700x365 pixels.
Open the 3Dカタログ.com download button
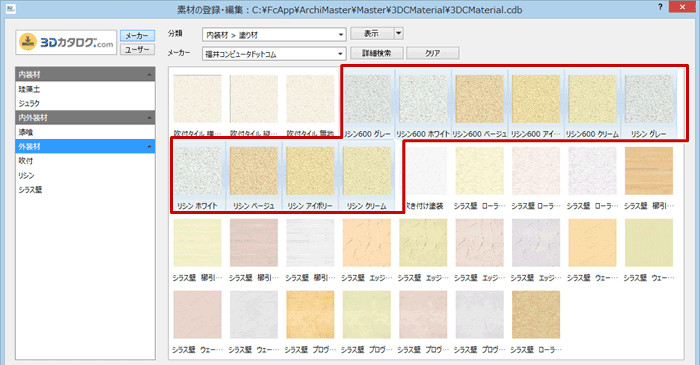(66, 42)
